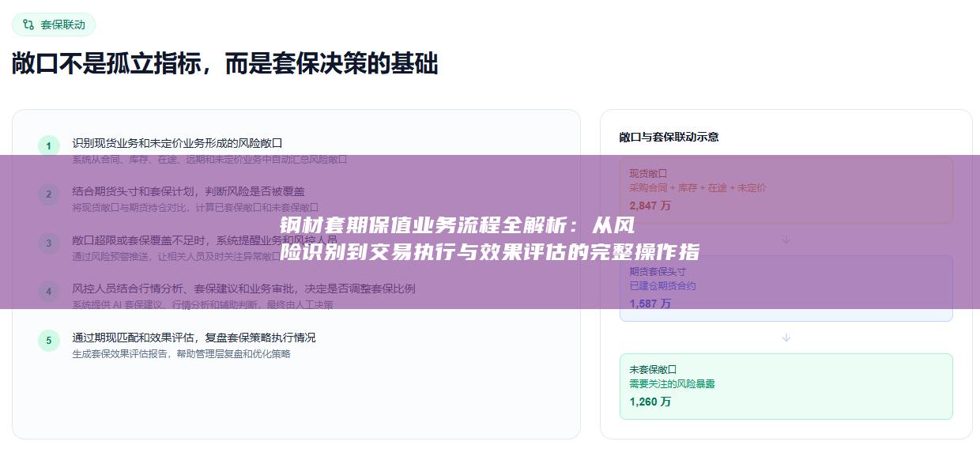Click 采购合同 + 库存 + 在途 + 未定价 text
The image size is (980, 464).
click(x=697, y=188)
